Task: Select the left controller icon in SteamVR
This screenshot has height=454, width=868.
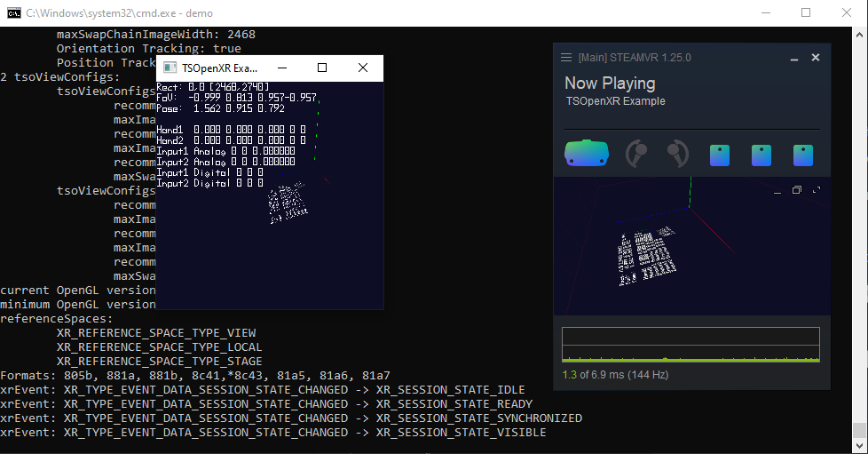Action: coord(636,154)
